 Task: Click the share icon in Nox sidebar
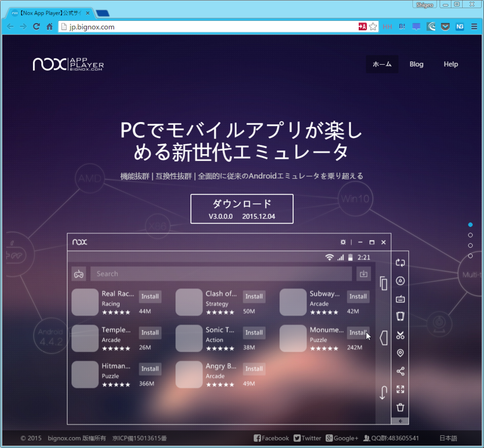pos(400,371)
